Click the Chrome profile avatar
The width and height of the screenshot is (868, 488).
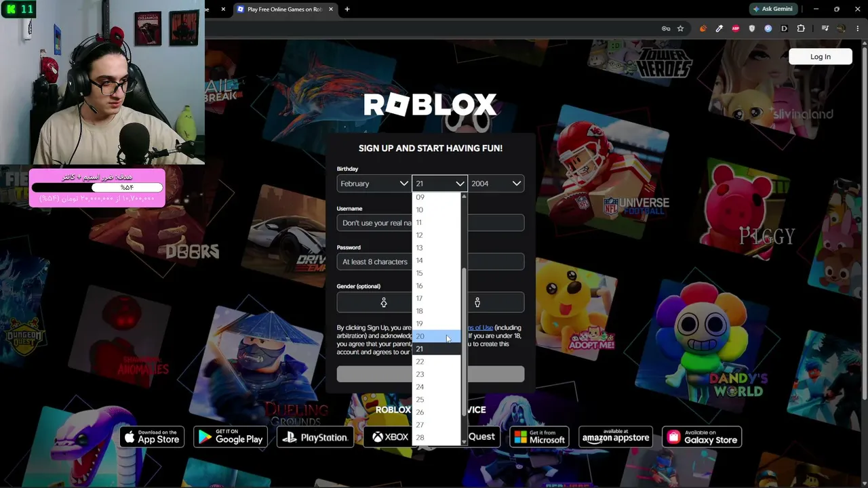[x=841, y=28]
